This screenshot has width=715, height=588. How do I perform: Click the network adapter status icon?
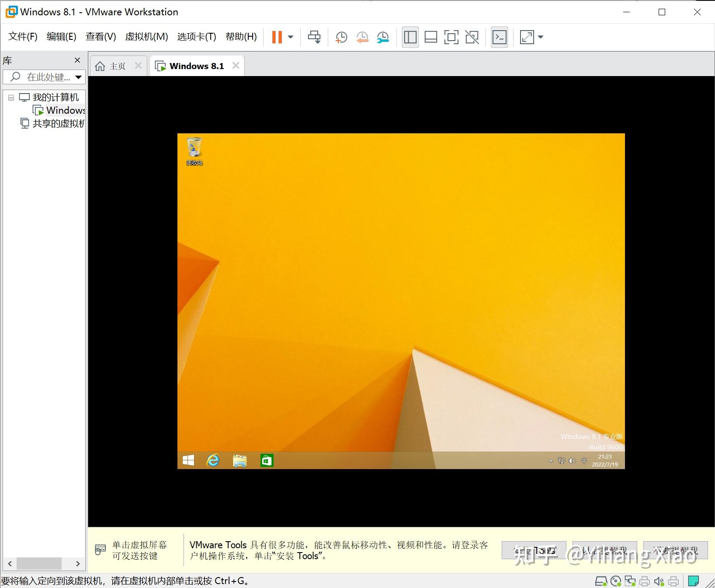630,581
